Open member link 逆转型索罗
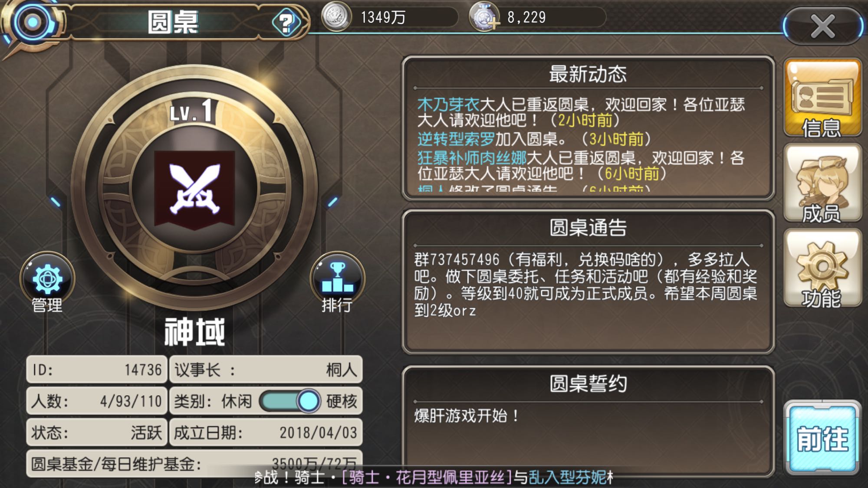 tap(456, 139)
